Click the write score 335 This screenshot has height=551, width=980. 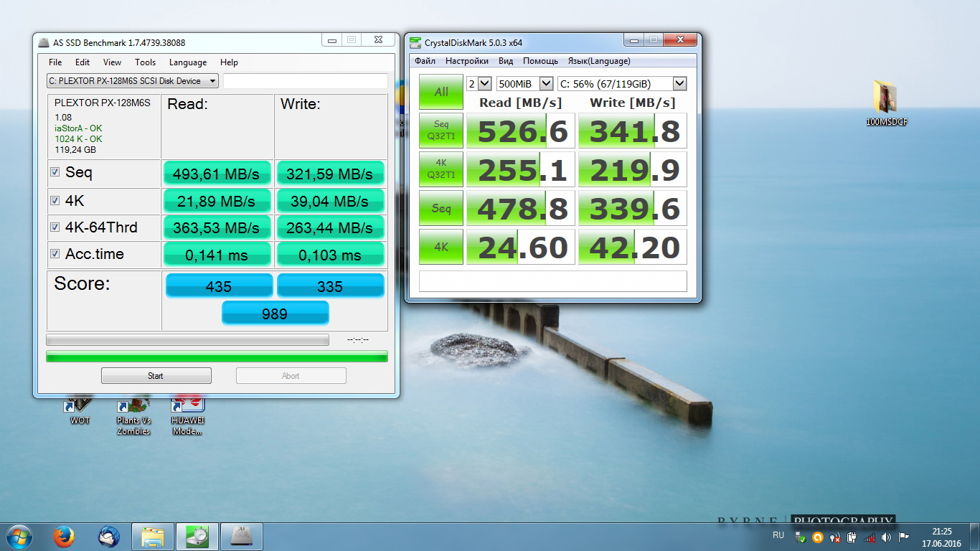pos(330,286)
